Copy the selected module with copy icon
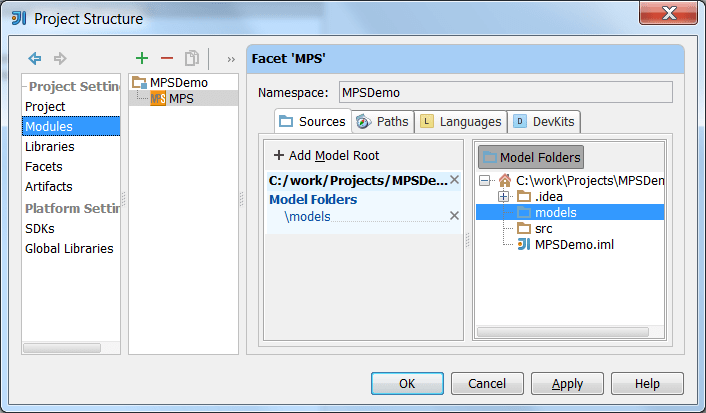This screenshot has height=413, width=706. [192, 58]
